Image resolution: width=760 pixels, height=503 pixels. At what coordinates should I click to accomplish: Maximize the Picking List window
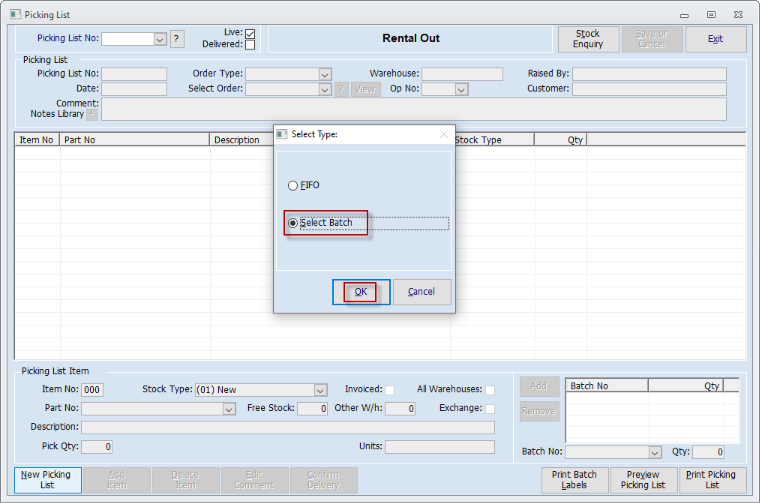(711, 15)
